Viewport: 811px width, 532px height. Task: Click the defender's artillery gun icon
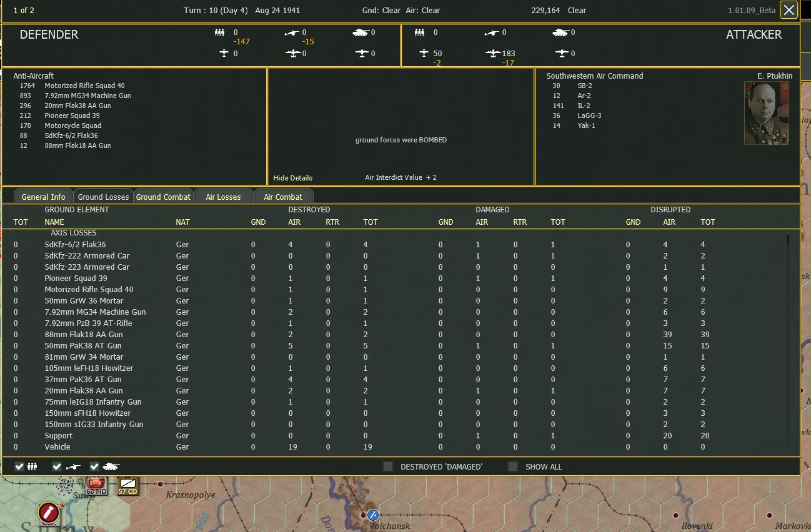click(292, 32)
